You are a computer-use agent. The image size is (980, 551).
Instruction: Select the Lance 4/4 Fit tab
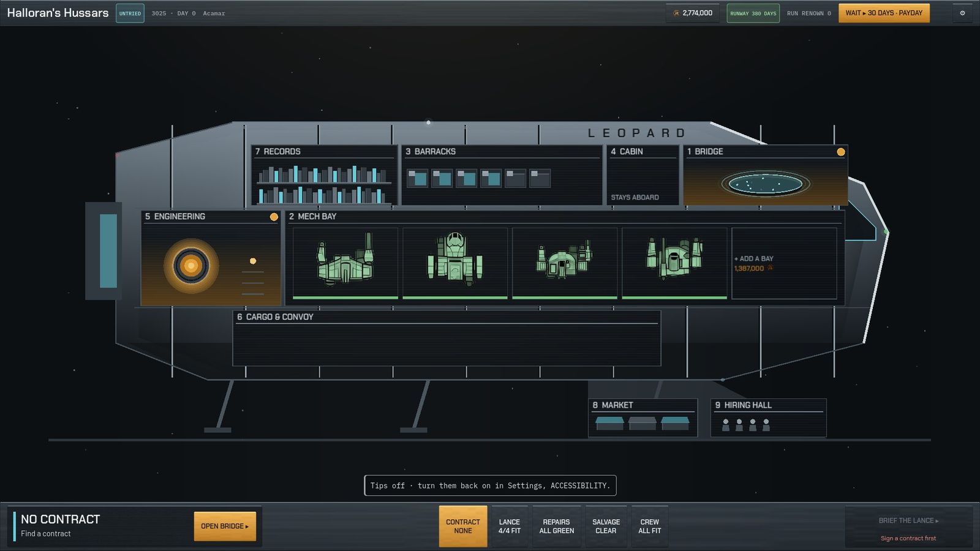tap(510, 527)
